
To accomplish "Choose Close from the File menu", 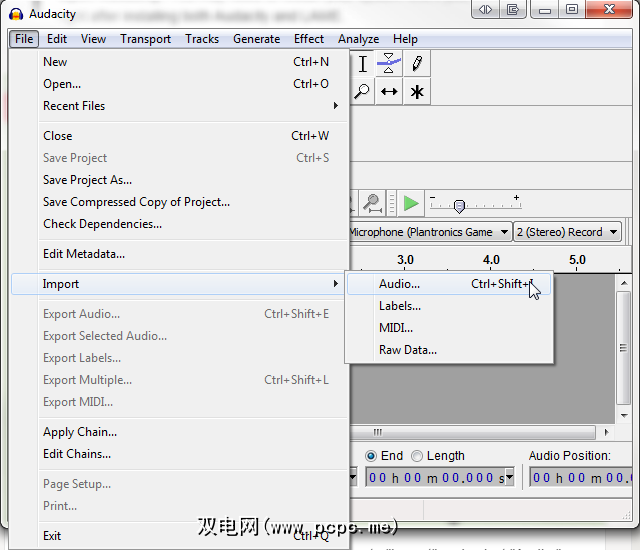I will pyautogui.click(x=180, y=136).
